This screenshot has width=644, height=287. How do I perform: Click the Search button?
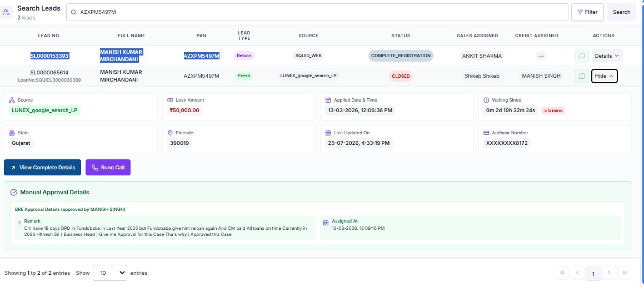point(621,12)
